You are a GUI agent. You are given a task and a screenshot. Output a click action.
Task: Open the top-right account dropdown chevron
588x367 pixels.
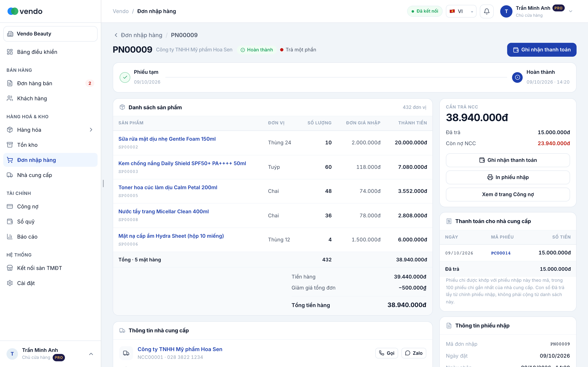571,11
